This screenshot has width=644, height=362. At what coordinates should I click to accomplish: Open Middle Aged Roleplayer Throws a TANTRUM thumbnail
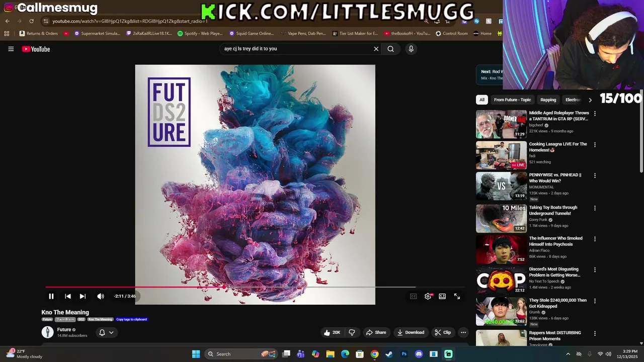[501, 124]
